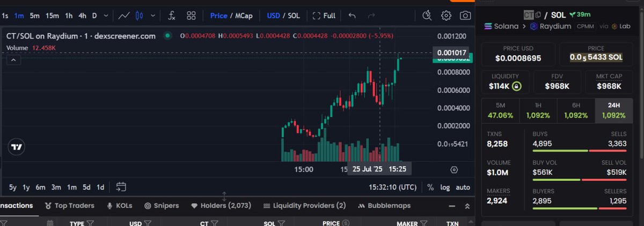
Task: Take a chart snapshot with the camera icon
Action: click(x=465, y=16)
